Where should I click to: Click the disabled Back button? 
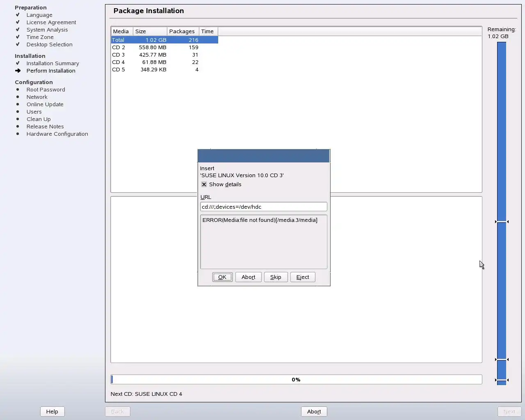pos(117,411)
